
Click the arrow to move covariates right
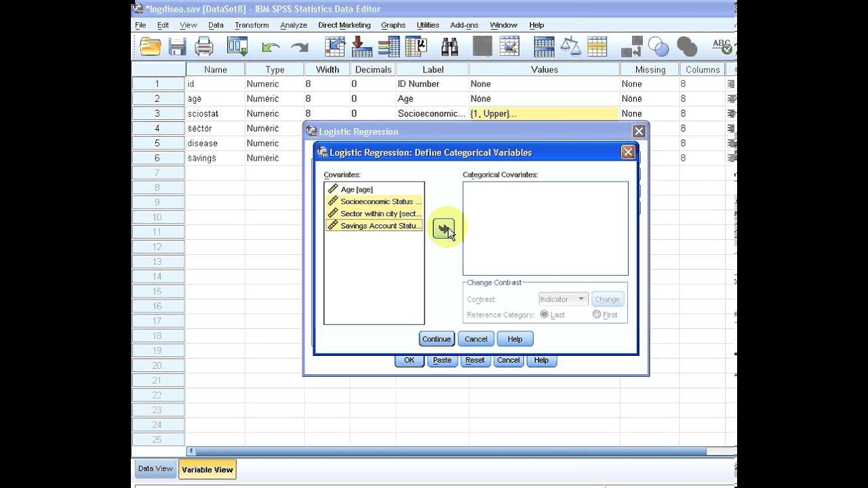click(443, 230)
